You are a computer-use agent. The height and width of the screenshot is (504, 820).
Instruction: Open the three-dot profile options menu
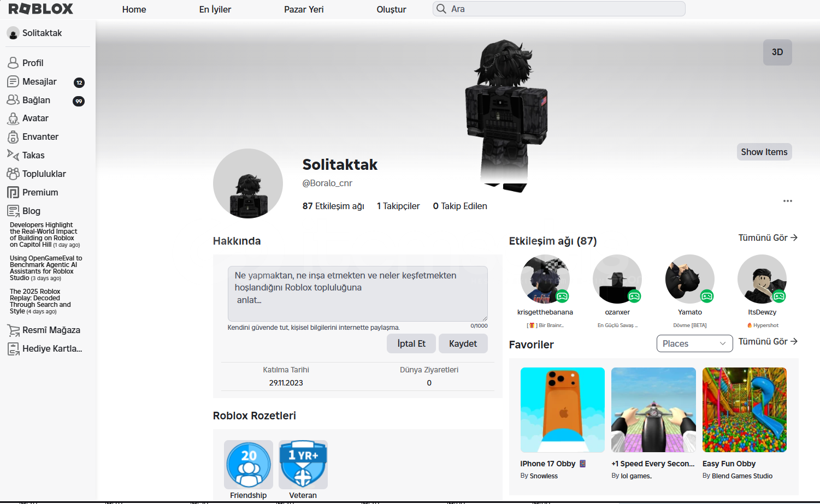[x=787, y=201]
